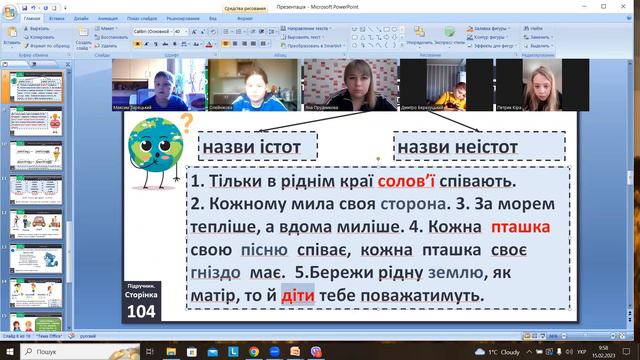640x360 pixels.
Task: Open Zoom app from the taskbar
Action: (274, 351)
